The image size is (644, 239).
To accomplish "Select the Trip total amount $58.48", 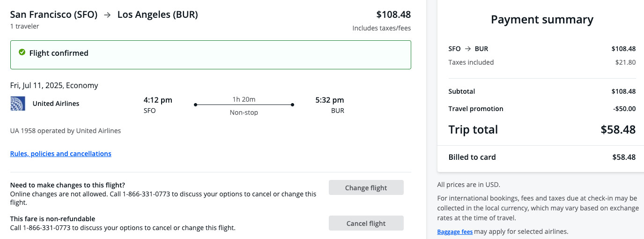I will (618, 130).
